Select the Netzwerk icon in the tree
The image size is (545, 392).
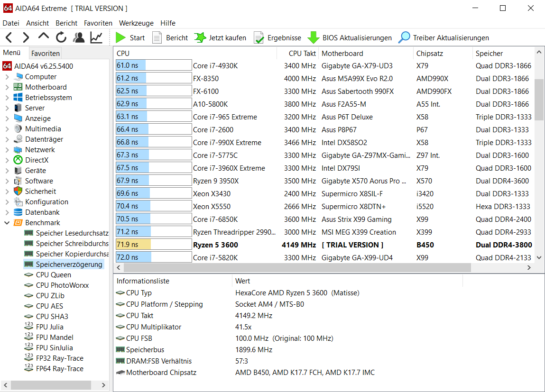pos(18,150)
